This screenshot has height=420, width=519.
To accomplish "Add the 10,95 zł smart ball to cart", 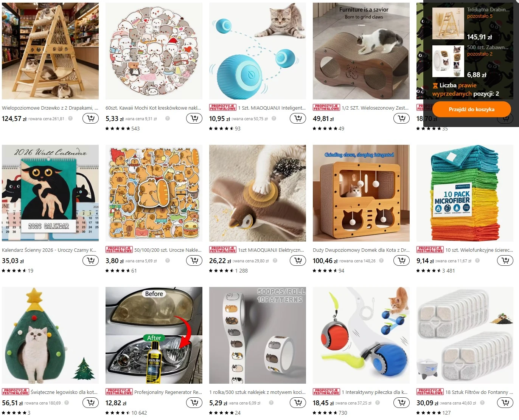I will point(298,118).
